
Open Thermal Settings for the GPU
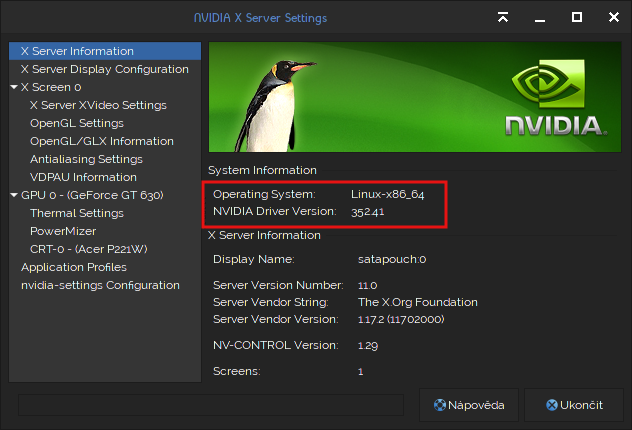point(77,213)
